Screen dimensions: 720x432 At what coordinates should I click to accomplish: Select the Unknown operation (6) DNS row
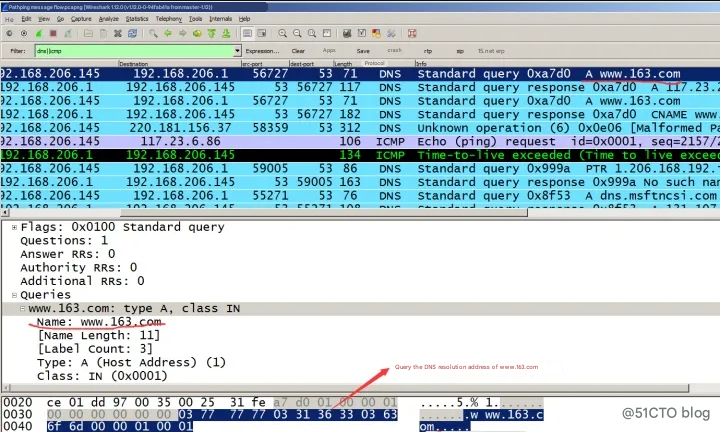pyautogui.click(x=360, y=128)
